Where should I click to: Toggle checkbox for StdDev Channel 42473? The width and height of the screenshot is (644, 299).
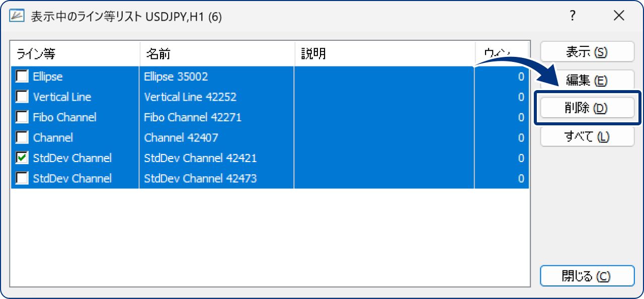point(22,178)
